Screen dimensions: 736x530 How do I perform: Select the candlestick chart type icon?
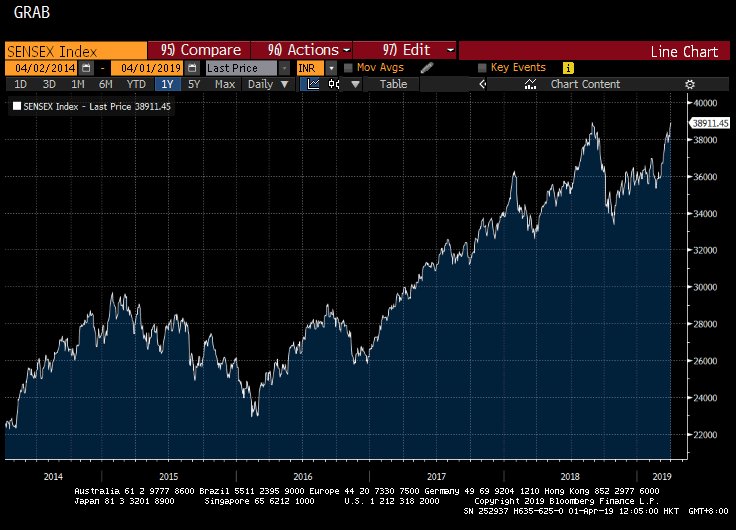click(x=334, y=84)
